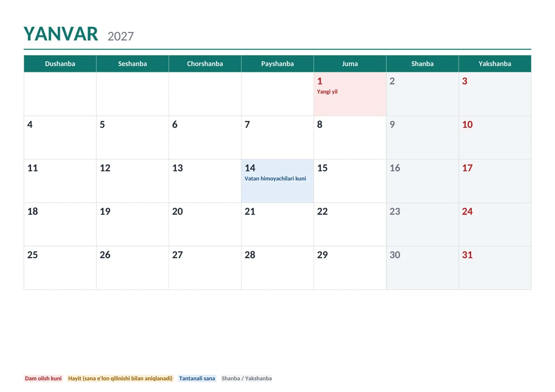Click date 13 under Chorshanba
This screenshot has width=555, height=392.
click(x=178, y=168)
